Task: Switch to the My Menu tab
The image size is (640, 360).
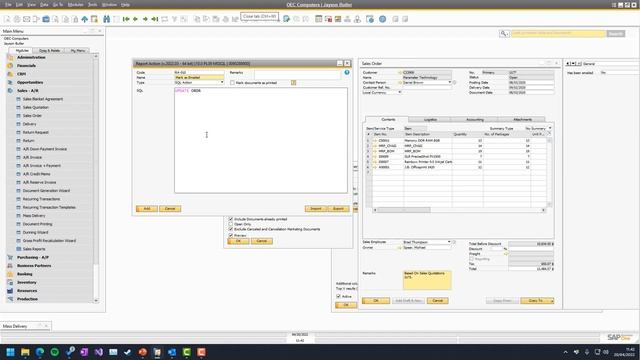Action: [78, 51]
